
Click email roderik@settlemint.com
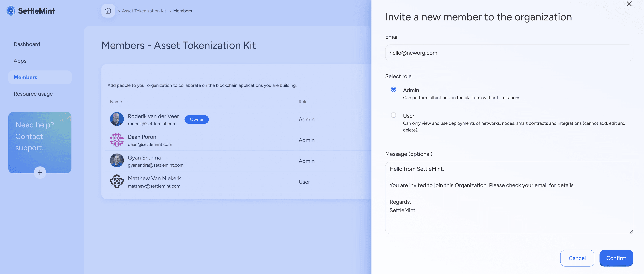[x=152, y=124]
